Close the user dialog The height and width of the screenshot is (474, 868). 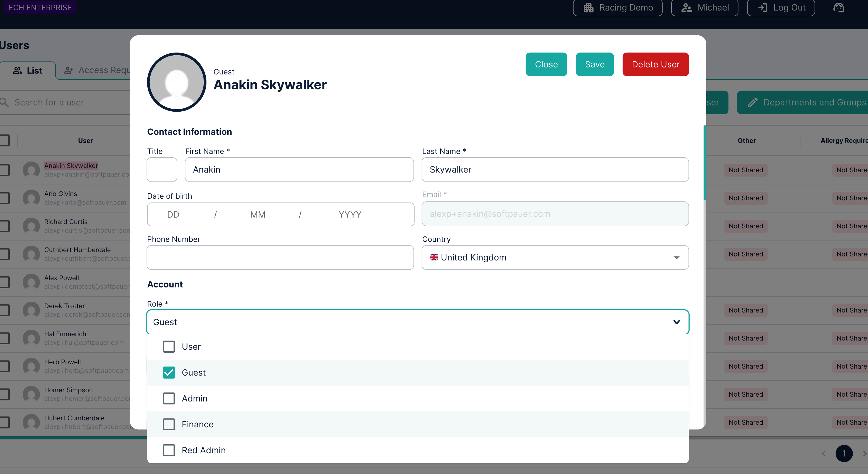[546, 64]
